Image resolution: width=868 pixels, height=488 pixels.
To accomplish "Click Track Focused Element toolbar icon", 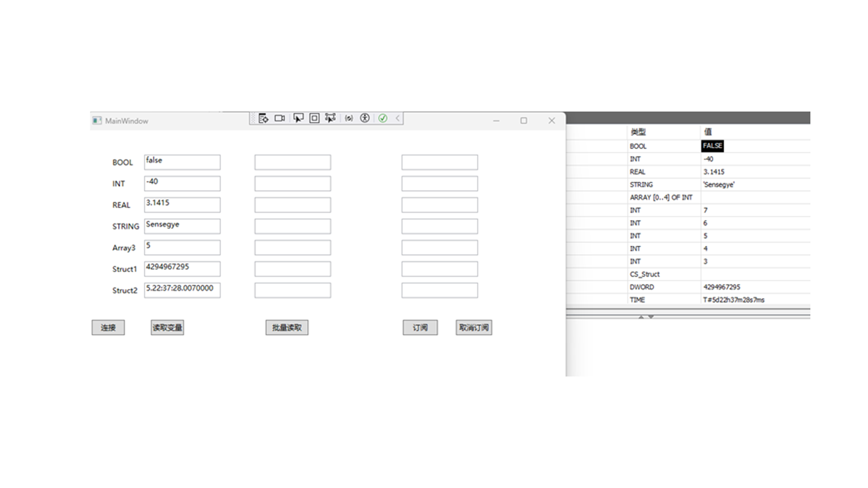I will point(330,118).
